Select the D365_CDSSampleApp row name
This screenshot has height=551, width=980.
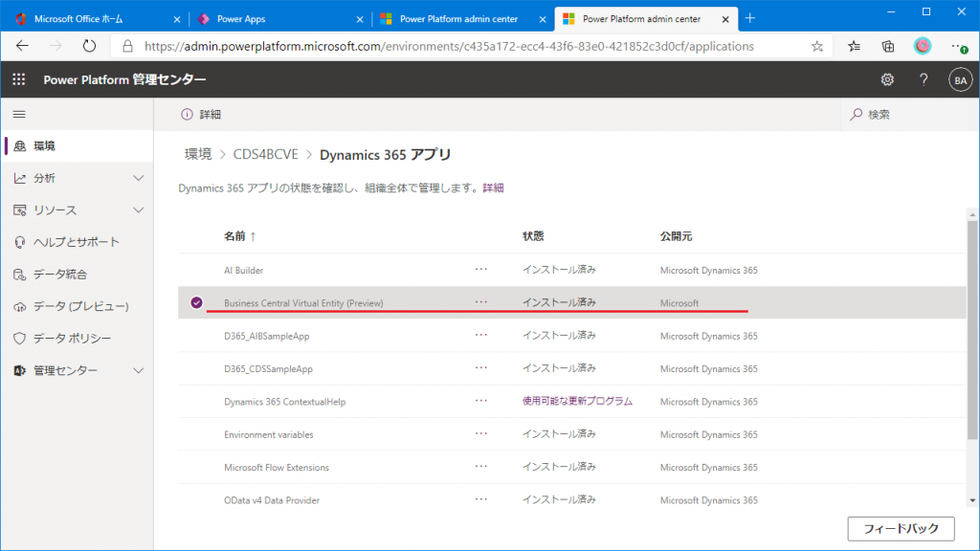click(268, 369)
